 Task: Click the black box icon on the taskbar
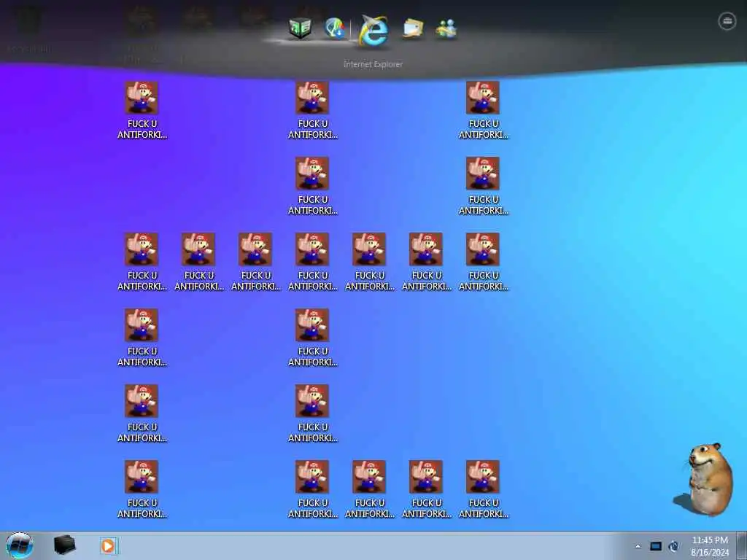click(65, 545)
